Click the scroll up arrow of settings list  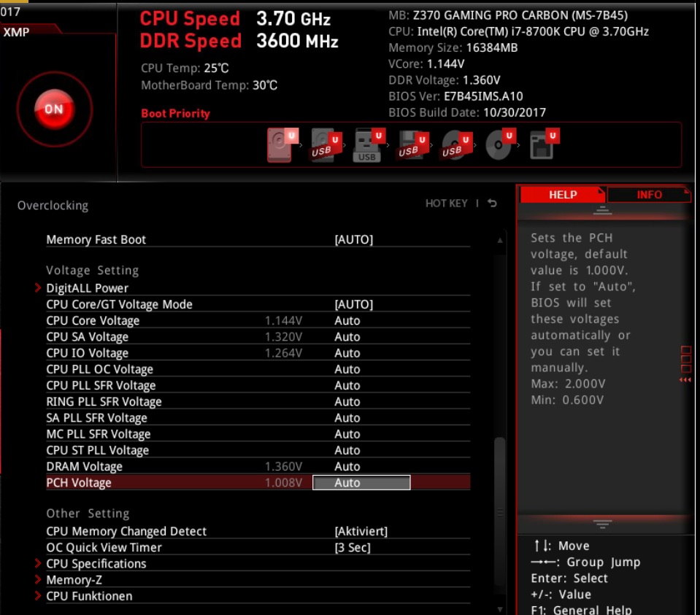[500, 240]
